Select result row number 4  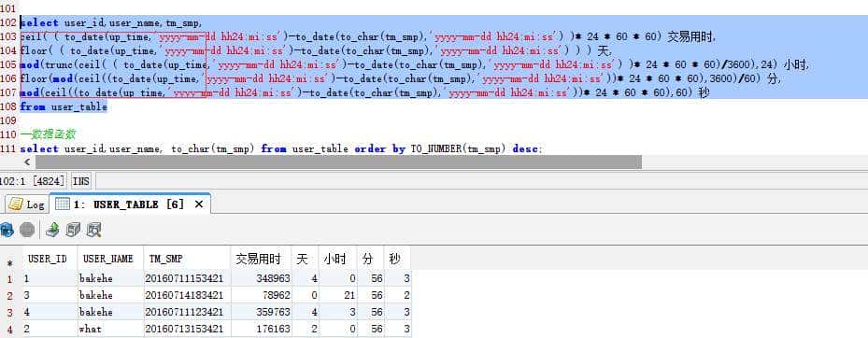[x=8, y=330]
